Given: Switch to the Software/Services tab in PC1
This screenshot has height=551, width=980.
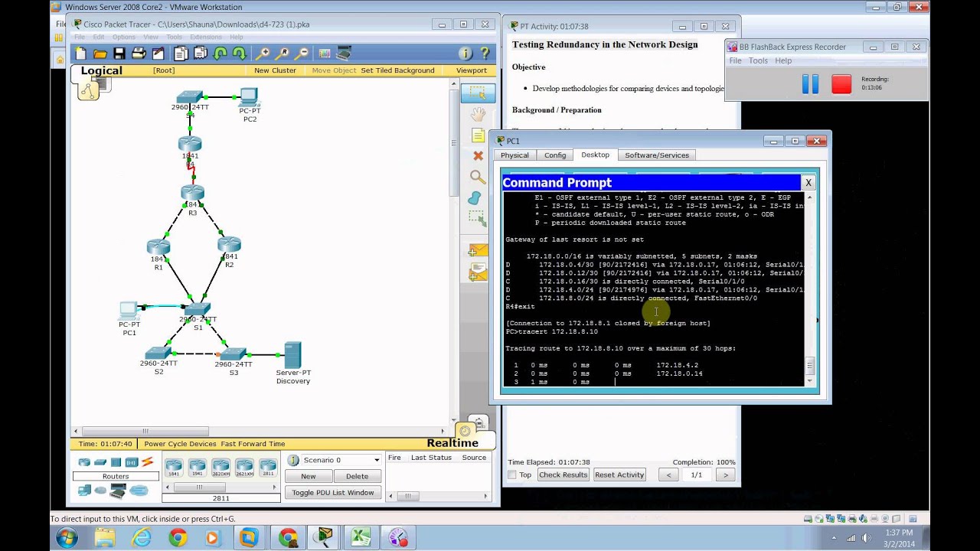Looking at the screenshot, I should click(657, 155).
